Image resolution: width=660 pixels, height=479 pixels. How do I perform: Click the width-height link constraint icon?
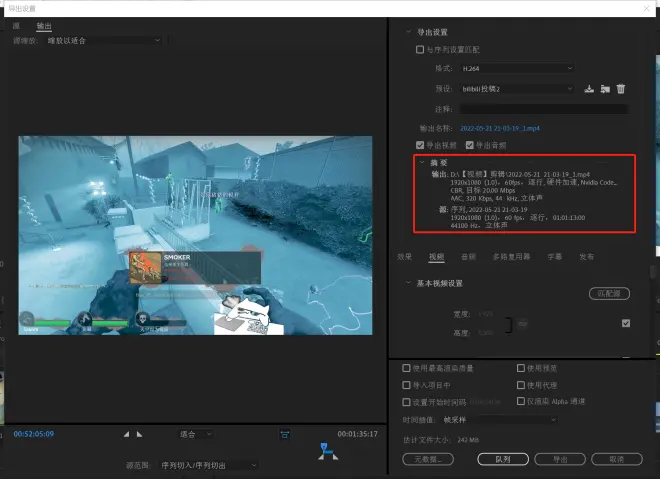(x=508, y=325)
